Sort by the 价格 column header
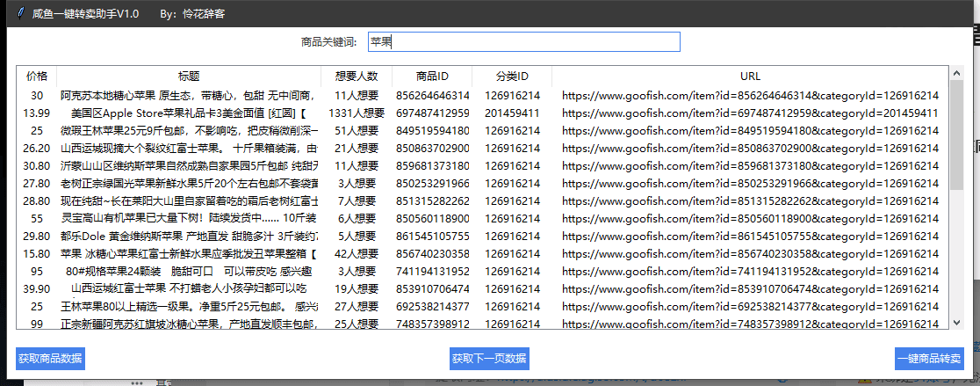The width and height of the screenshot is (980, 386). [37, 76]
